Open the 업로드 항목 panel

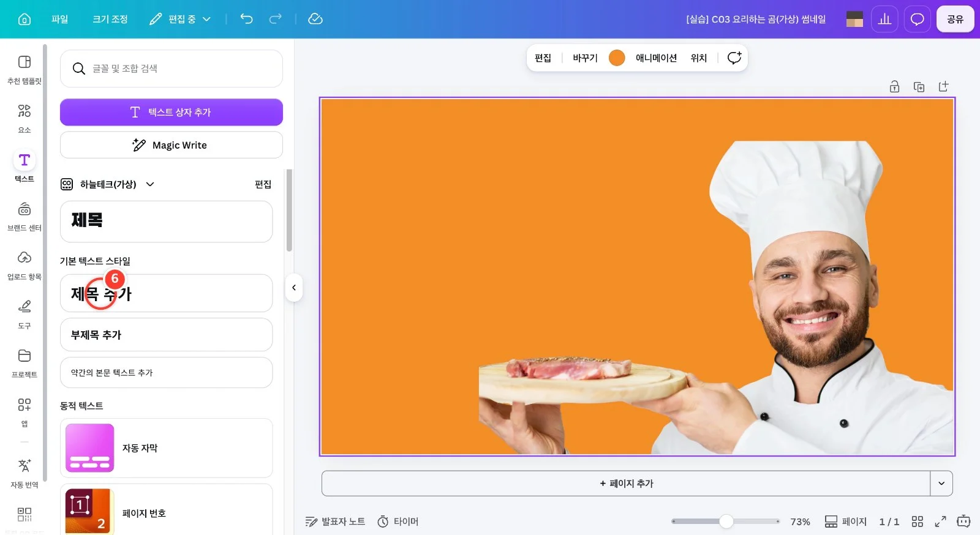point(24,266)
